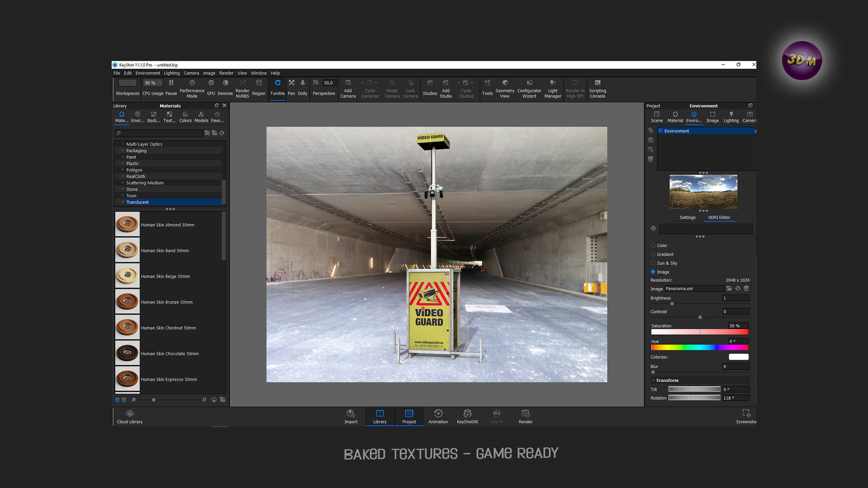Click the Import button
This screenshot has width=868, height=488.
coord(351,416)
